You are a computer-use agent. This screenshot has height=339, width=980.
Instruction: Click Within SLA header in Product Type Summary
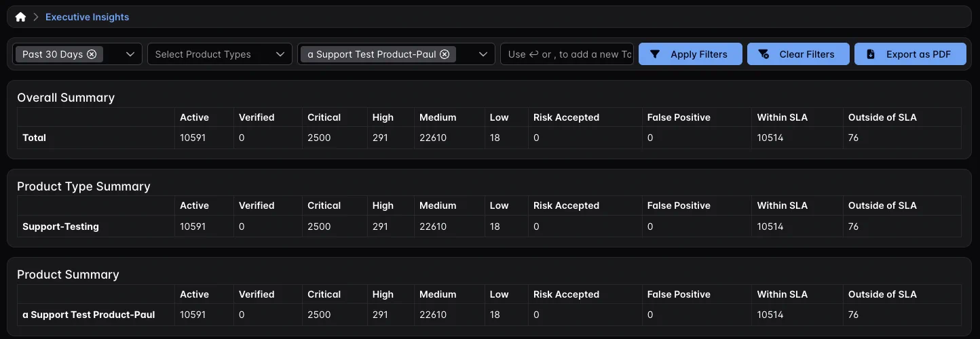coord(782,205)
